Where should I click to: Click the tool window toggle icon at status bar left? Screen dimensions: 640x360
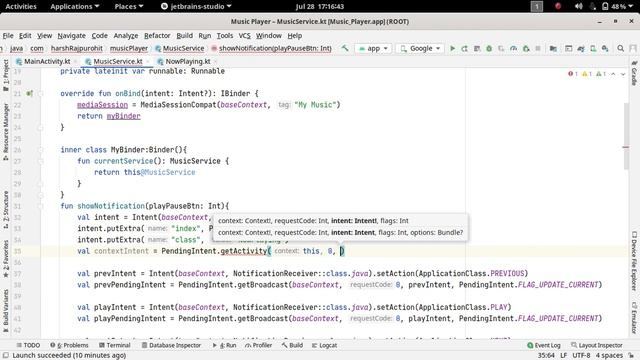point(6,356)
